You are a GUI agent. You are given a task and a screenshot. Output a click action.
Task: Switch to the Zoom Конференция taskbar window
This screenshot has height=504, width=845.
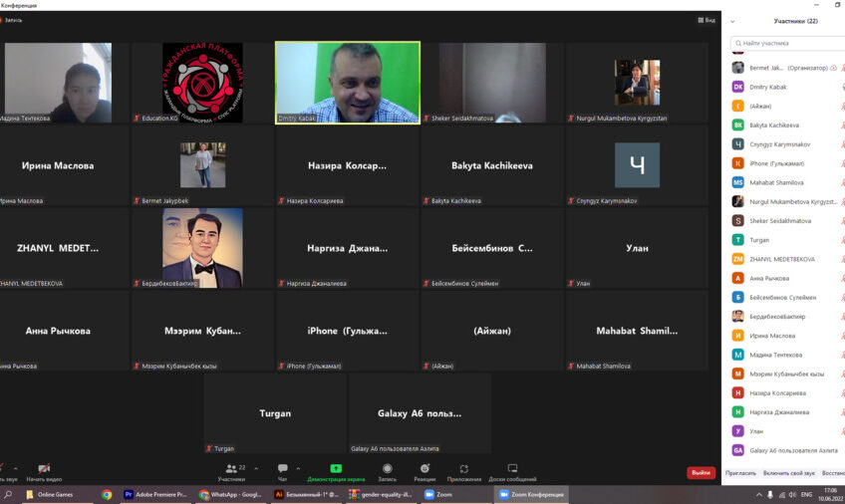(x=532, y=494)
